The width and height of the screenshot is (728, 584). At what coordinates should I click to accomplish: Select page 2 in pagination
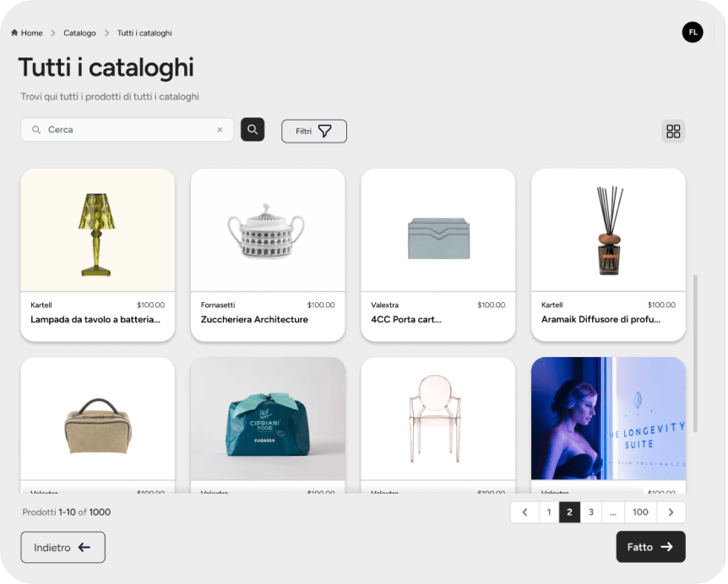point(570,512)
